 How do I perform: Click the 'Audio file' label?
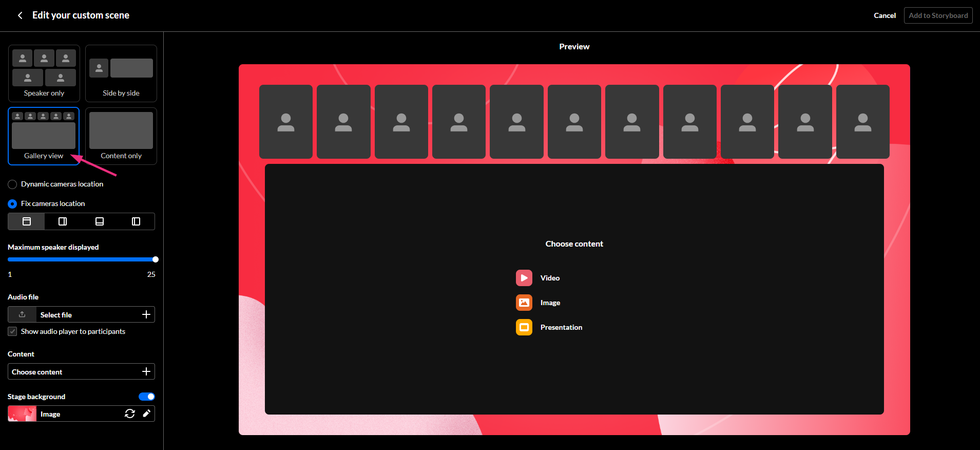coord(23,297)
